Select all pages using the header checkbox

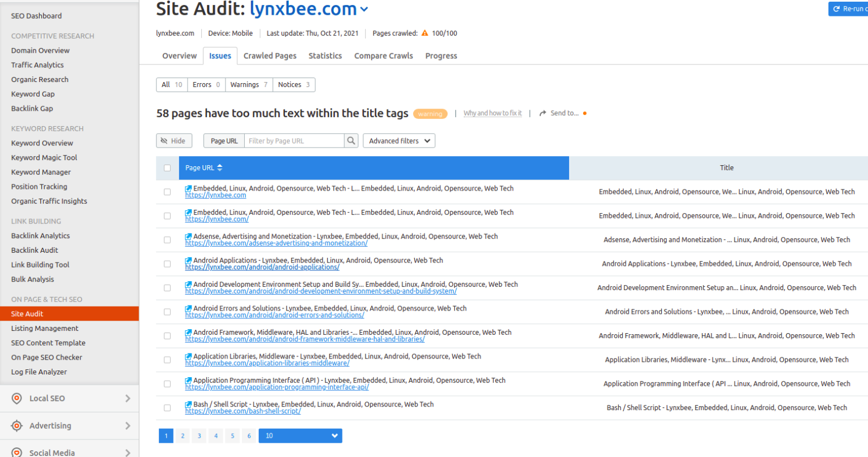(x=167, y=168)
